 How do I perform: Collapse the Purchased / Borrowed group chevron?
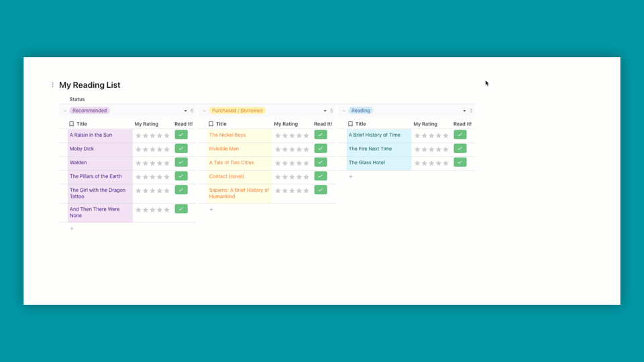(x=205, y=111)
